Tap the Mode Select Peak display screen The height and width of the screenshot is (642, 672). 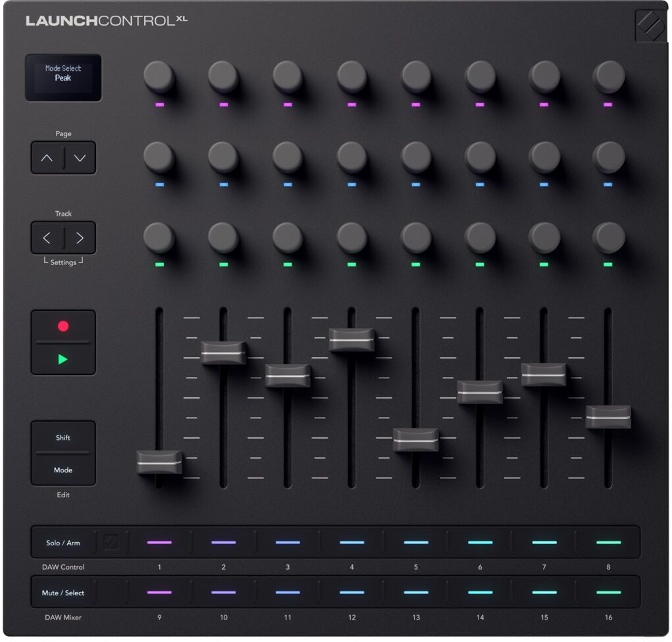pyautogui.click(x=63, y=78)
